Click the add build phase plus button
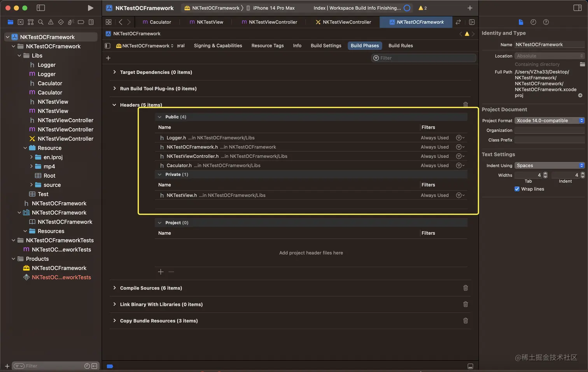The height and width of the screenshot is (372, 588). [x=108, y=58]
